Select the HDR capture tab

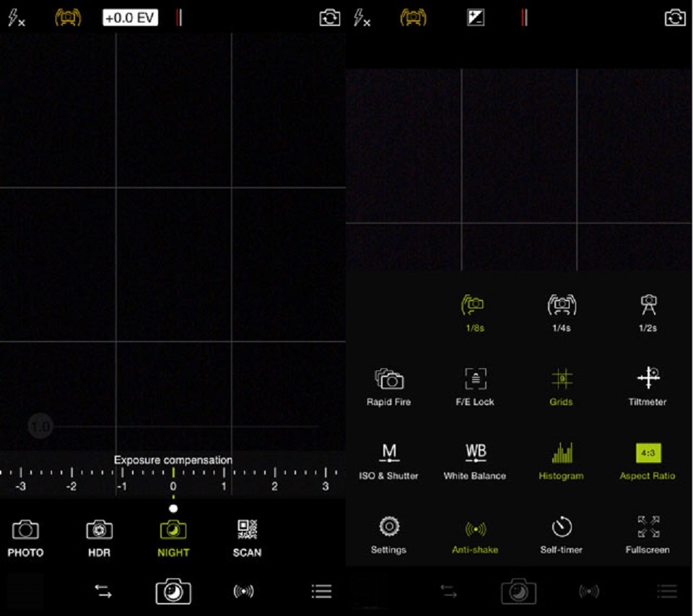coord(99,534)
